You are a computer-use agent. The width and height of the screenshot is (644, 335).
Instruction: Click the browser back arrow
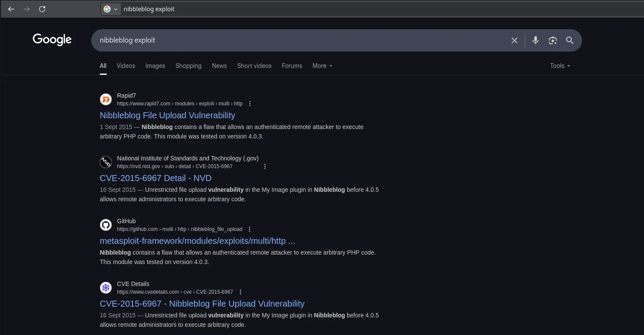click(11, 9)
